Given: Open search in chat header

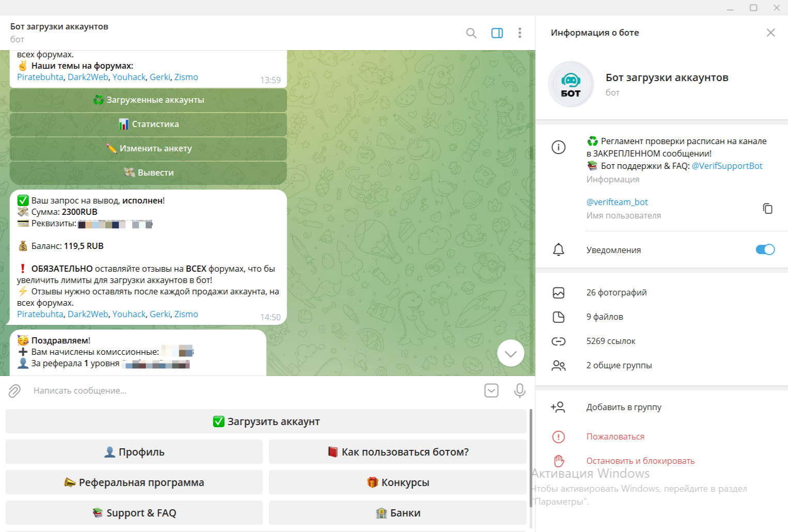Looking at the screenshot, I should pos(471,33).
